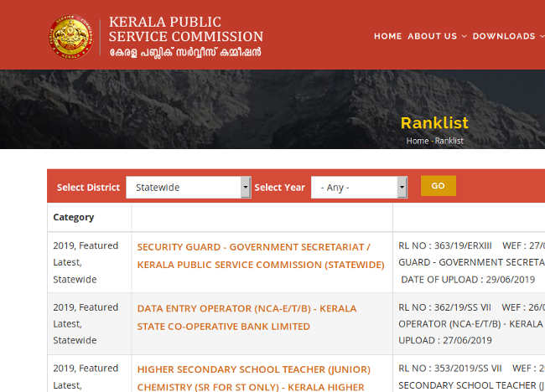Click the Select District label
545x392 pixels.
point(88,188)
